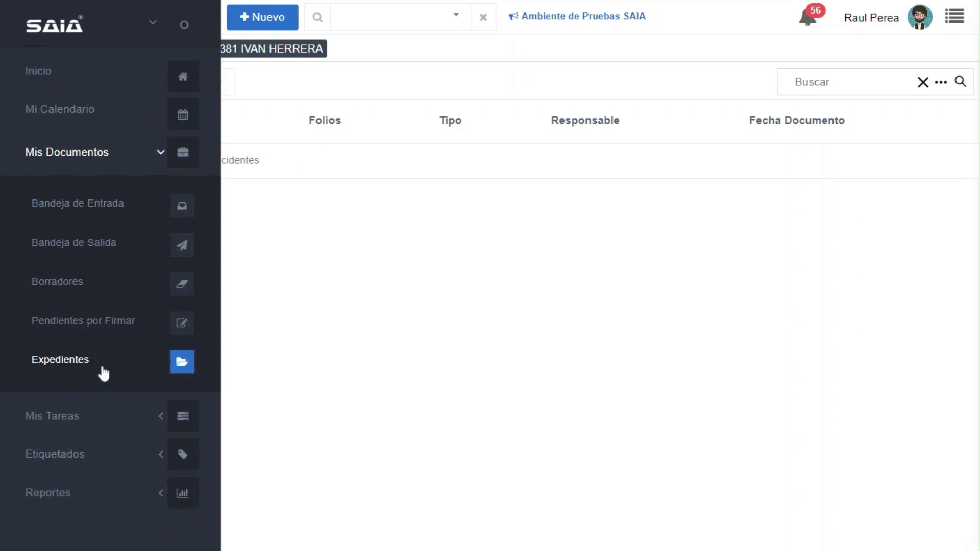Screen dimensions: 980x551
Task: Open the list menu icon at top right
Action: (954, 16)
